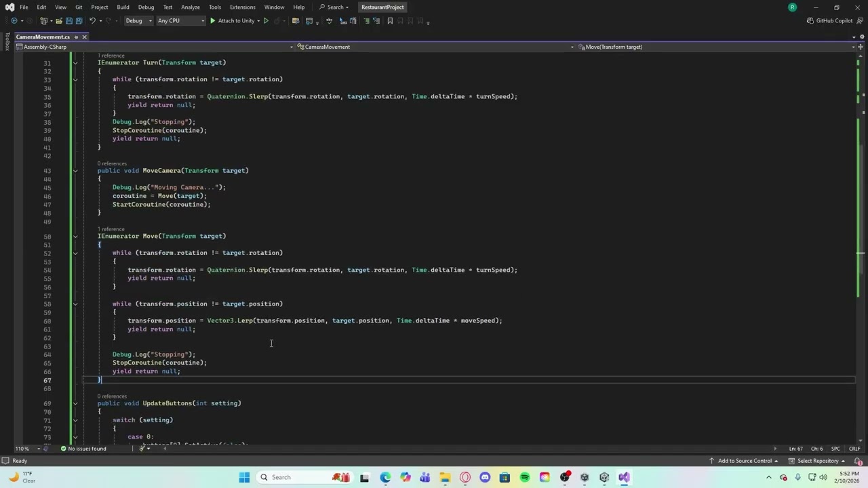Open Spotify from the taskbar
This screenshot has width=868, height=488.
[x=525, y=477]
